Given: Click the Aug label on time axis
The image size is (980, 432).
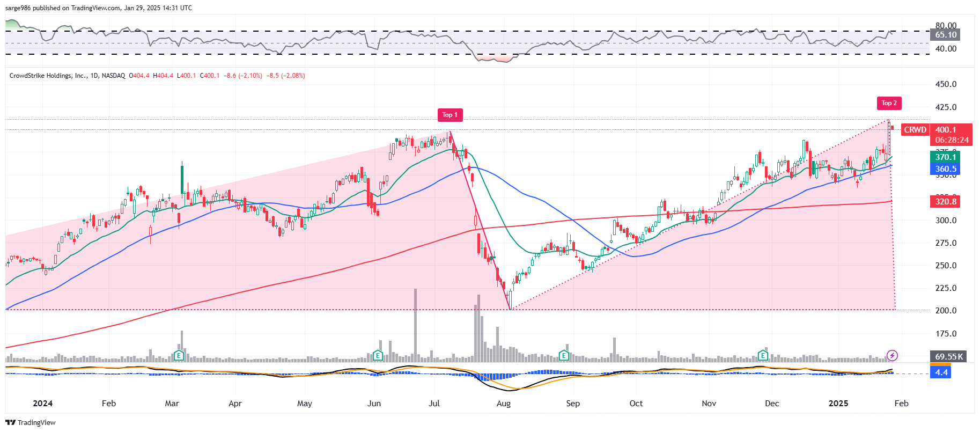Looking at the screenshot, I should 503,404.
